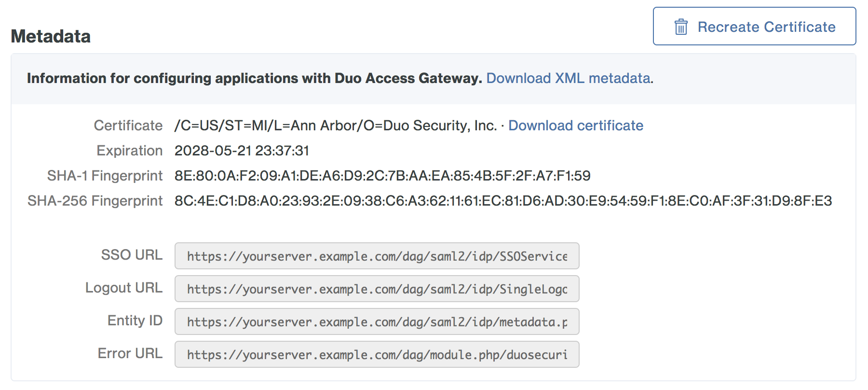This screenshot has width=868, height=390.
Task: Click the Metadata section heading
Action: pos(51,36)
